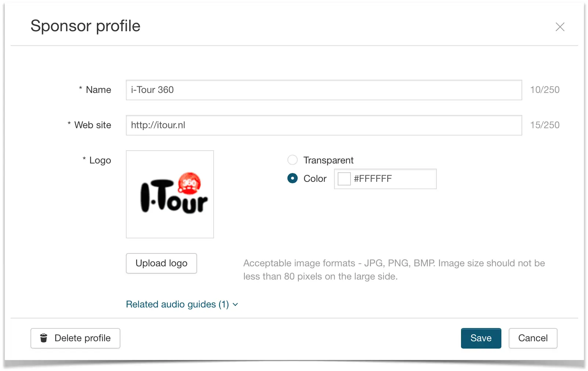Click the #FFFFFF hex color field
This screenshot has width=588, height=371.
385,179
